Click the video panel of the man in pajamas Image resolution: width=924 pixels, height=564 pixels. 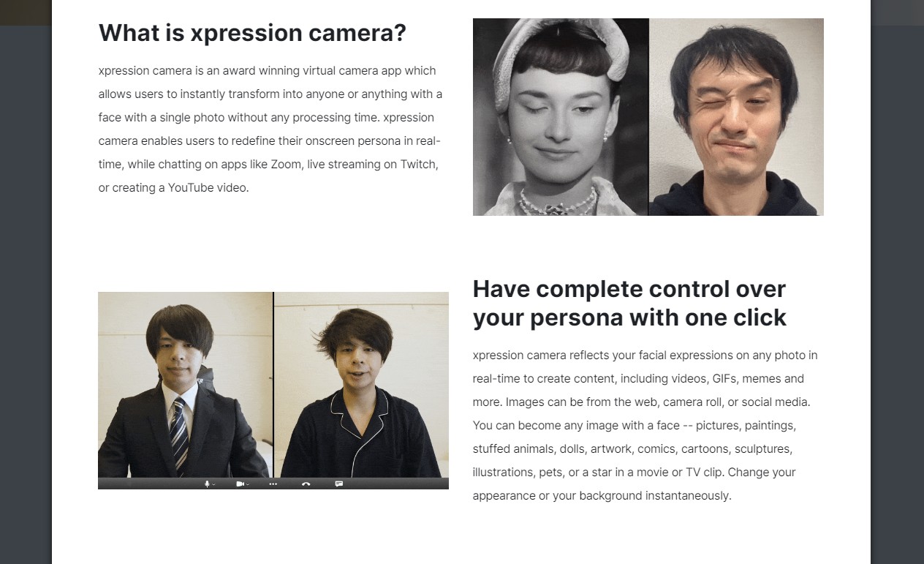pos(361,385)
